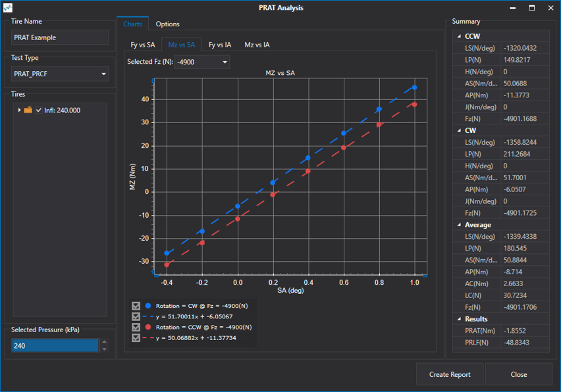Click the PRAT app icon in title bar

(x=8, y=8)
